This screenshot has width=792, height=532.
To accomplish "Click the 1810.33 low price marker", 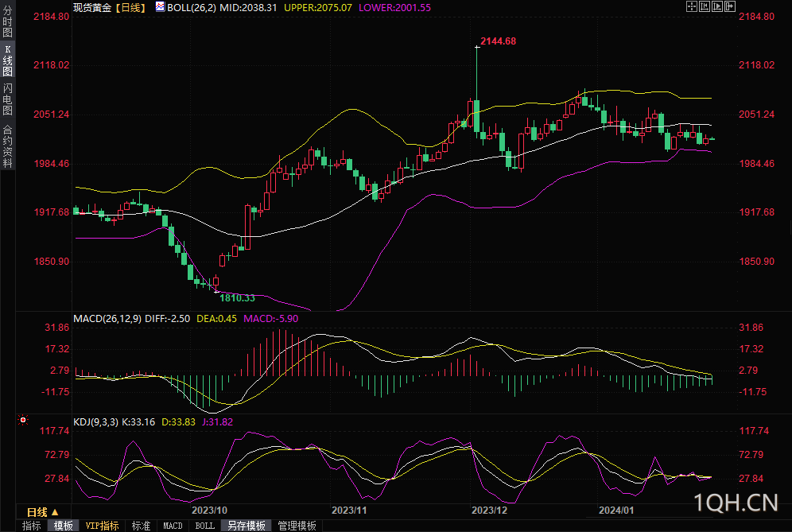I will [237, 298].
